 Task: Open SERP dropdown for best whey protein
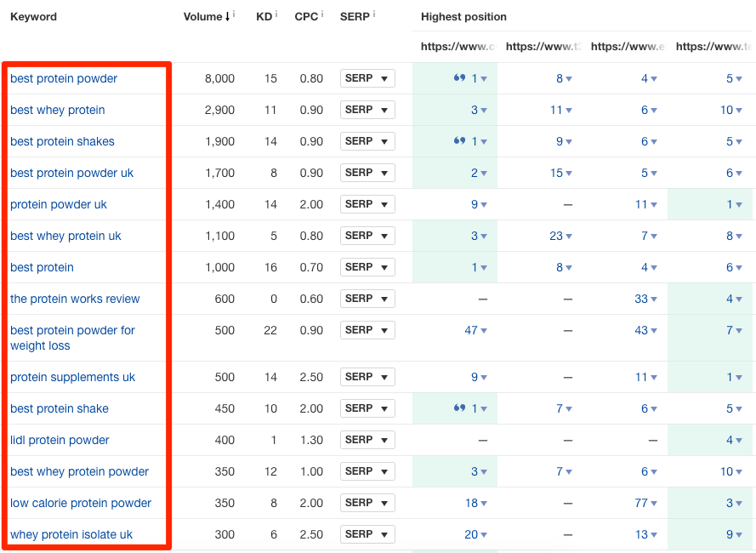coord(367,110)
